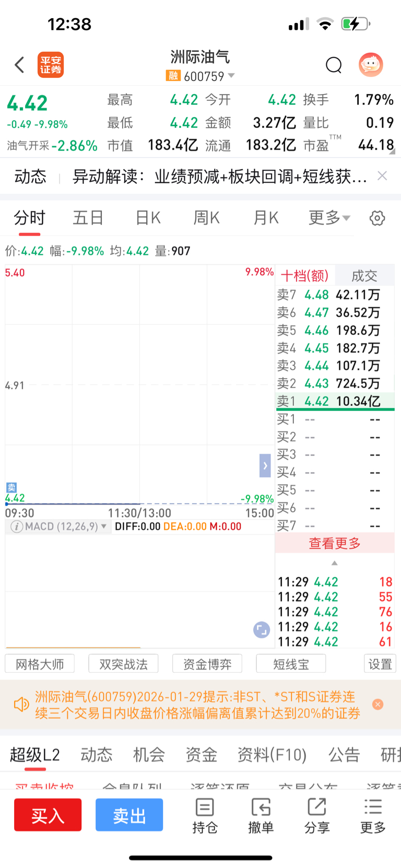
Task: Tap the 11:29 trade with volume 18
Action: point(335,582)
